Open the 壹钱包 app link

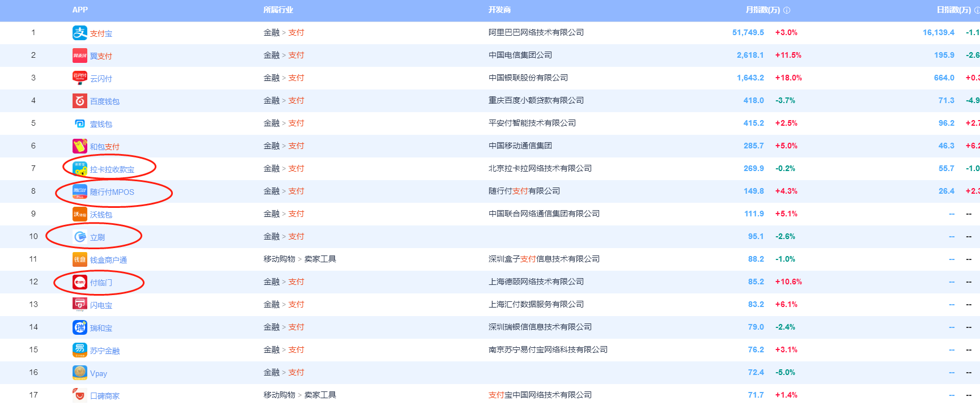(101, 124)
